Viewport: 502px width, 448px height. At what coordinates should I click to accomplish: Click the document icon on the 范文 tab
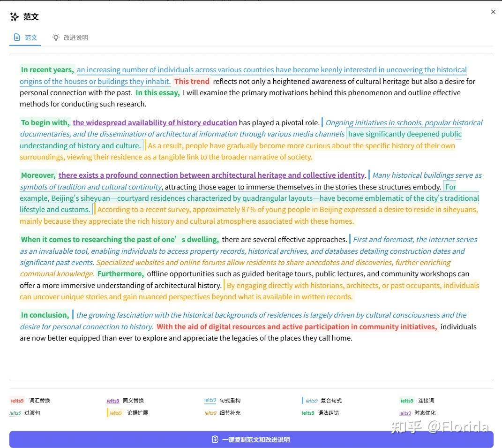(x=17, y=38)
